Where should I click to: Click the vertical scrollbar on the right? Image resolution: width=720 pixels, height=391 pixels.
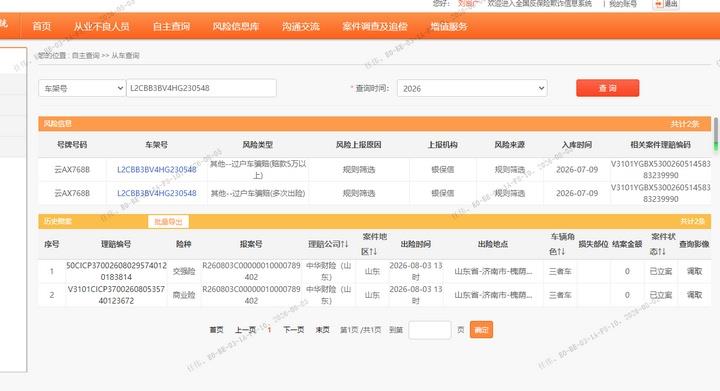coord(715,134)
